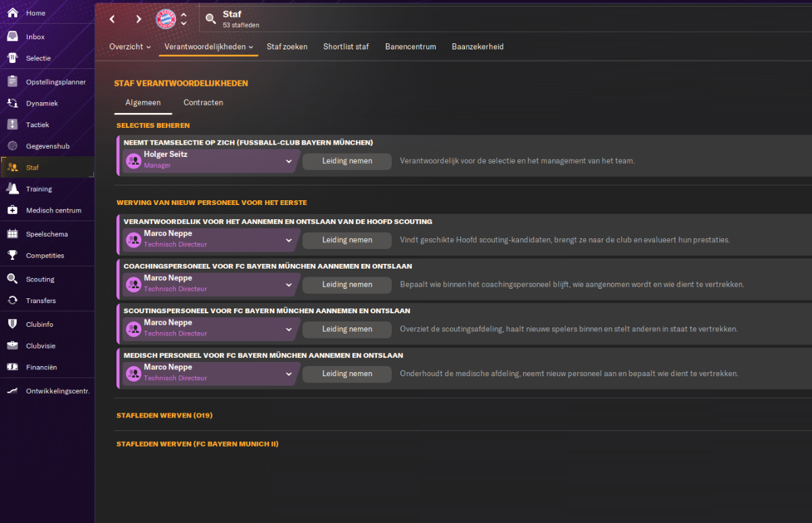812x523 pixels.
Task: Open Marco Neppe dropdown for coachingspersoneel
Action: pyautogui.click(x=289, y=285)
